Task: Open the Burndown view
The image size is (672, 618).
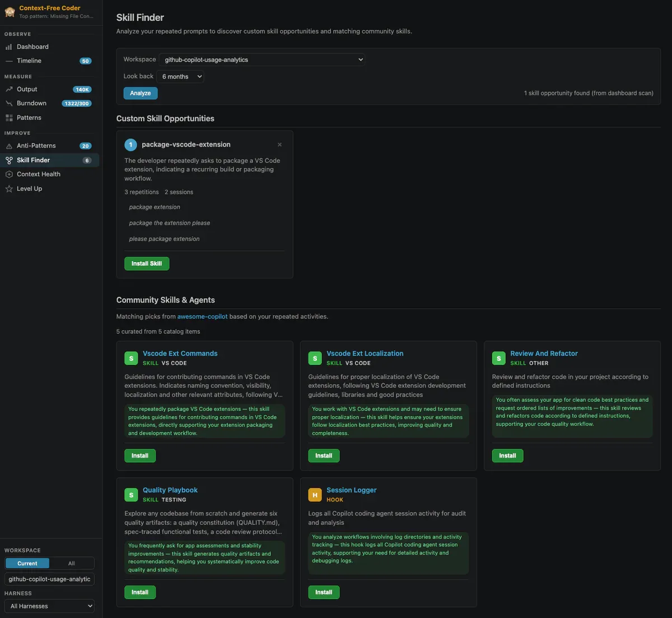Action: 50,104
